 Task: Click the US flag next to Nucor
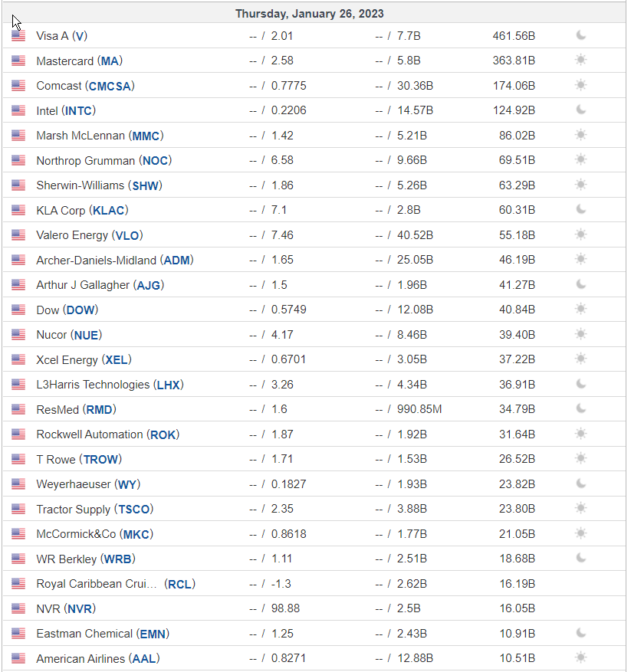pyautogui.click(x=18, y=334)
